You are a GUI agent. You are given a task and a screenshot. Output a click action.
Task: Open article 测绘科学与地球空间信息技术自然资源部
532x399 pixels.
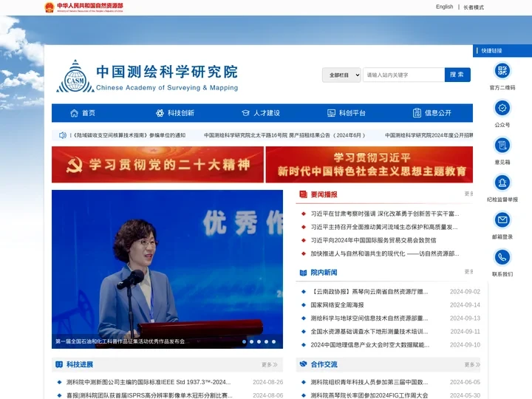pyautogui.click(x=369, y=318)
